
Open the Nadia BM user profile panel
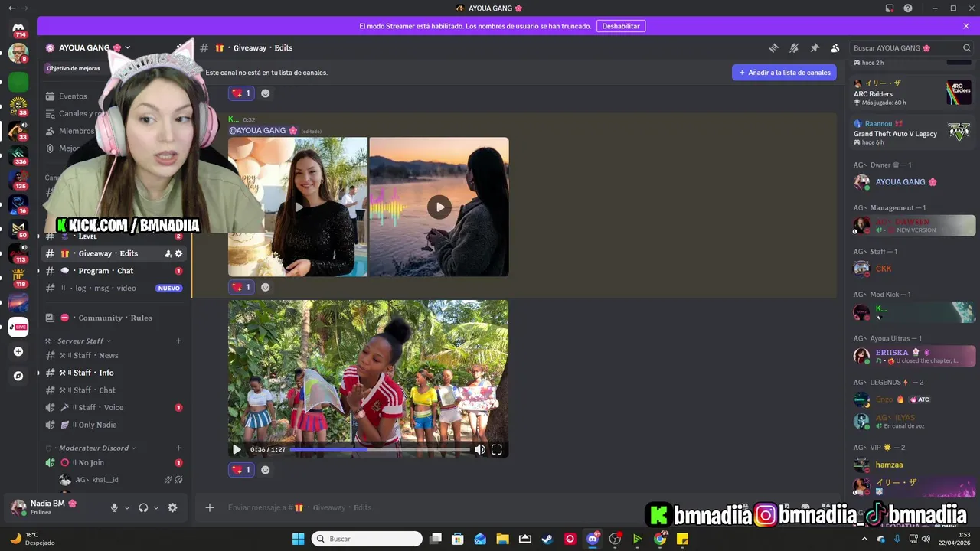tap(55, 507)
